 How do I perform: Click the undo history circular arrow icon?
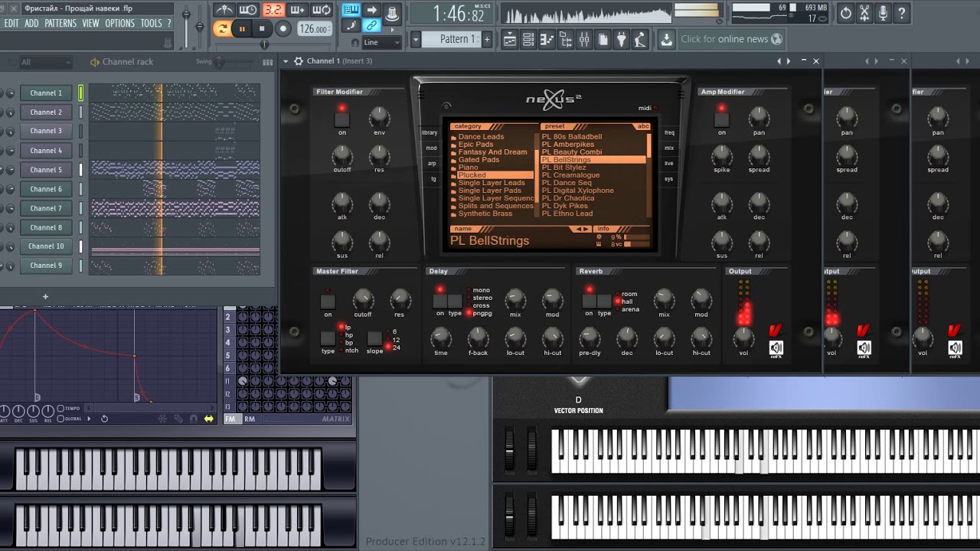pyautogui.click(x=845, y=12)
